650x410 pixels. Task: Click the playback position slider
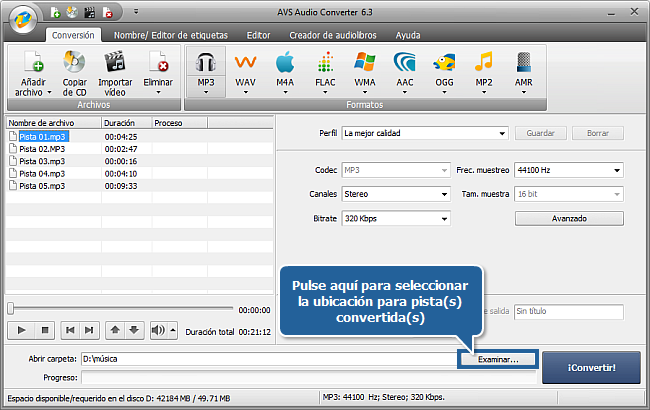click(x=120, y=308)
